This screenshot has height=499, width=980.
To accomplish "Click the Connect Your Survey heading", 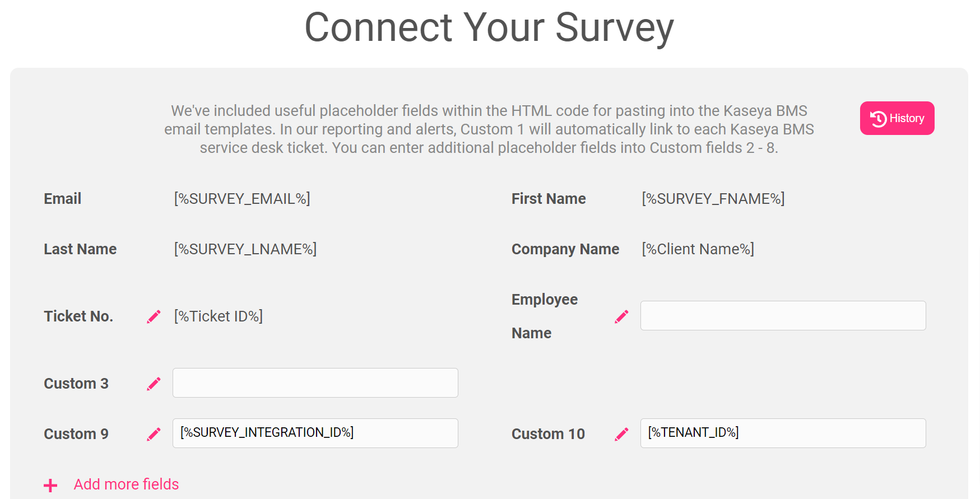I will click(x=489, y=27).
